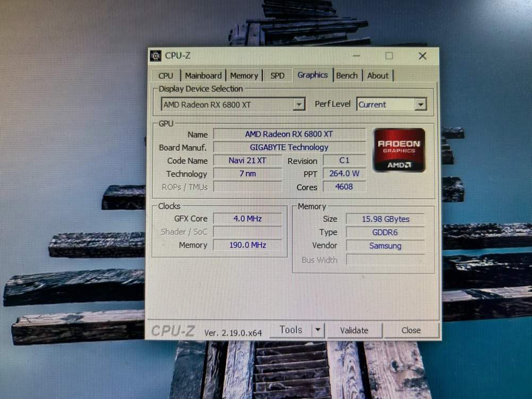Select the Graphics tab
This screenshot has height=399, width=532.
coord(313,75)
